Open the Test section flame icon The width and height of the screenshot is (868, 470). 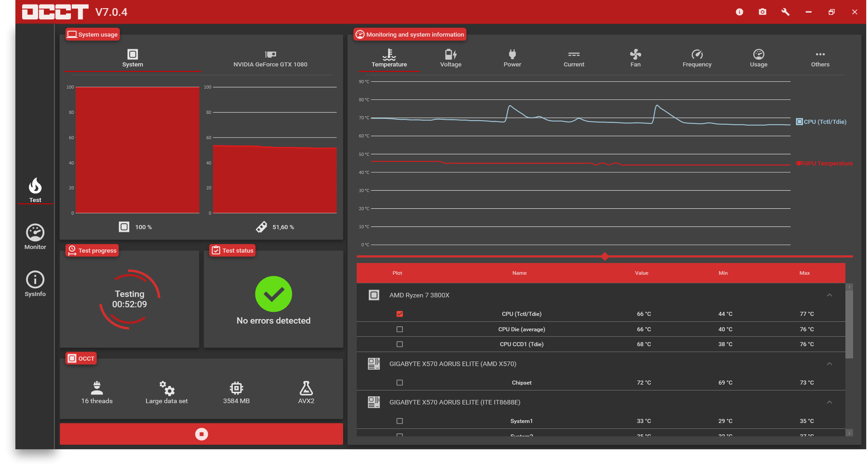[x=35, y=186]
